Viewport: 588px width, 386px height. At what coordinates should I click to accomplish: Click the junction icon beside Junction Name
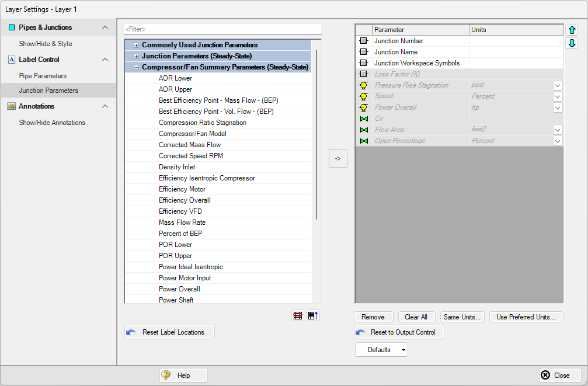click(364, 52)
